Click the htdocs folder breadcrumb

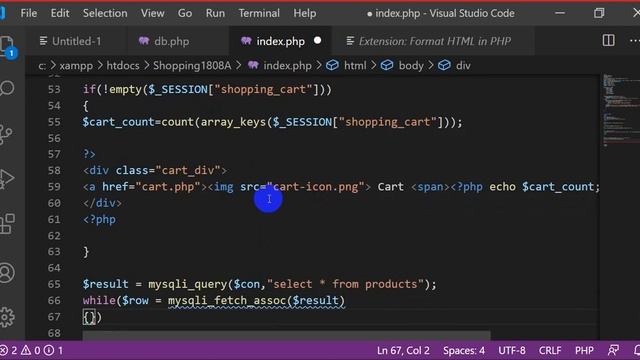coord(123,65)
